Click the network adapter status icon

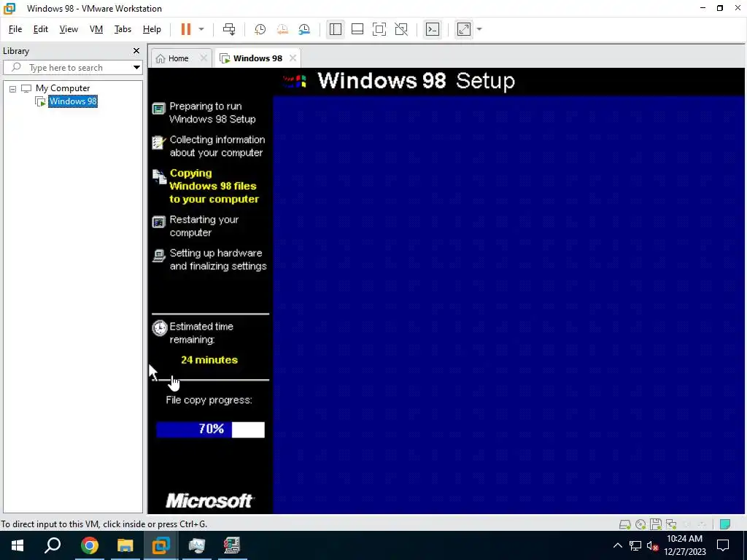(x=671, y=524)
